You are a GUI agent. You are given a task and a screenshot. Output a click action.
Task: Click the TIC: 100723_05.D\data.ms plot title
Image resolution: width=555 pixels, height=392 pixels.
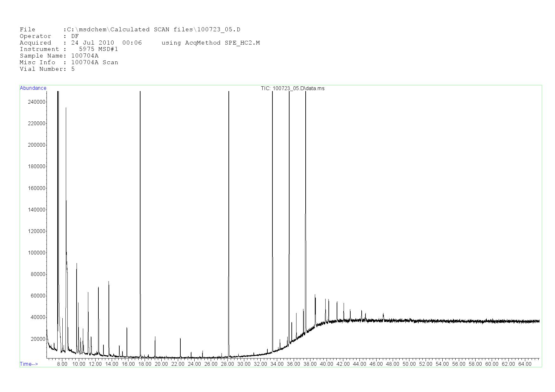coord(292,89)
